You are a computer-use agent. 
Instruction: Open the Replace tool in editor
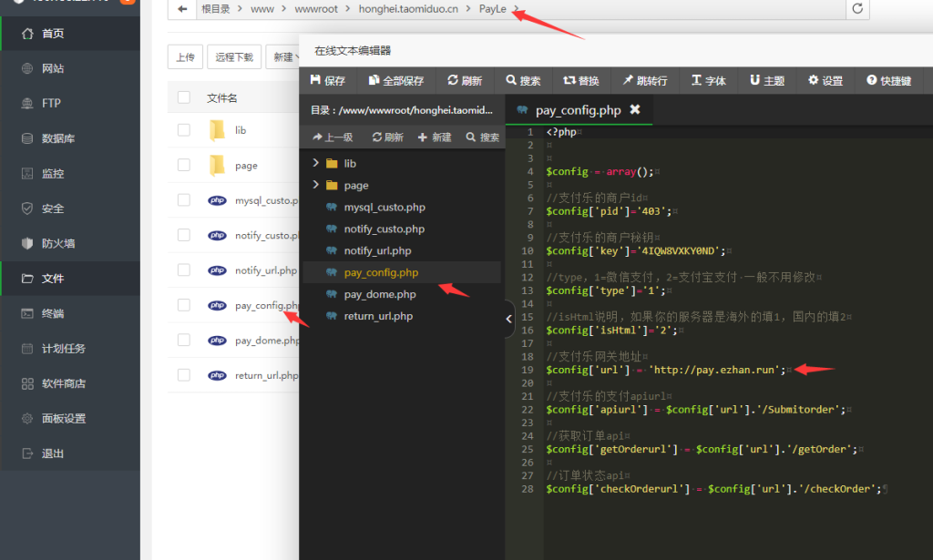coord(581,80)
